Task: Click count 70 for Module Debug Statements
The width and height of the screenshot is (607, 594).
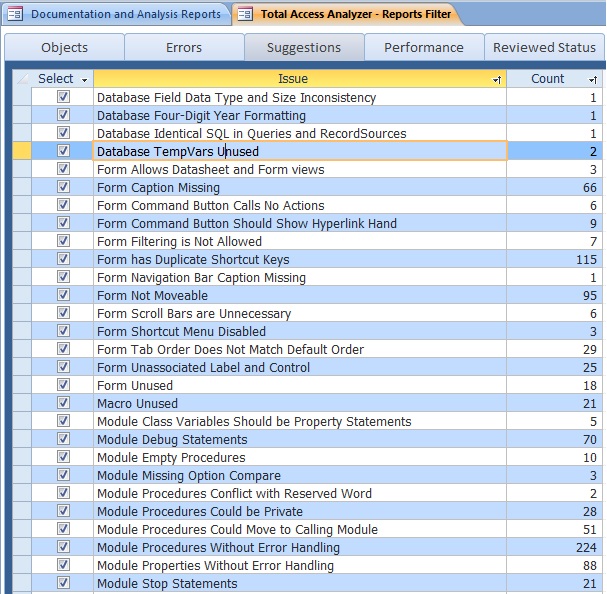Action: [x=590, y=439]
